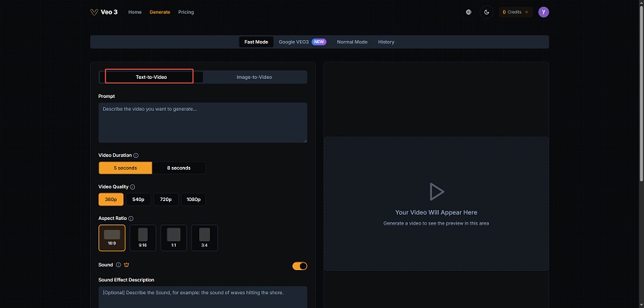Viewport: 644px width, 308px height.
Task: Open the Google VEO3 mode tab
Action: click(302, 42)
